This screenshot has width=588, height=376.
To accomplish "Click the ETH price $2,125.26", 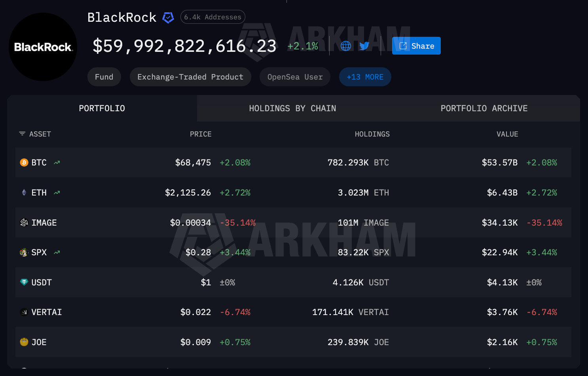I will pyautogui.click(x=188, y=193).
